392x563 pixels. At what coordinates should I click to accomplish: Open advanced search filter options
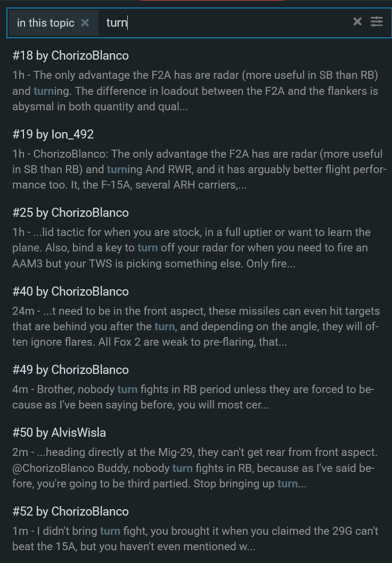(x=377, y=21)
